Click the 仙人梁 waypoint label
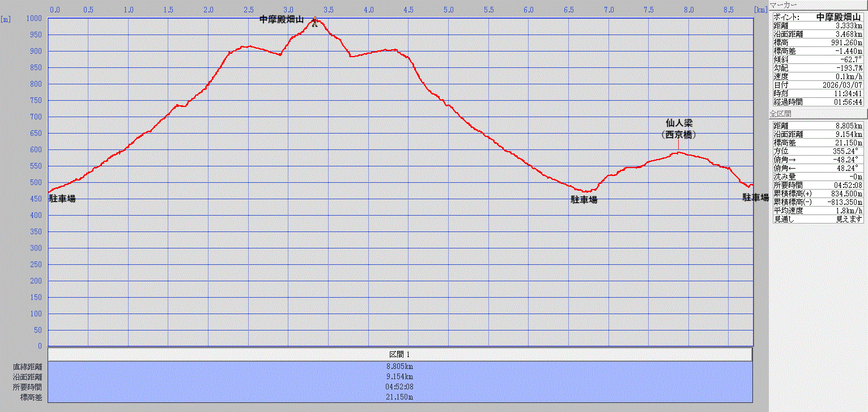The width and height of the screenshot is (868, 412). tap(679, 123)
